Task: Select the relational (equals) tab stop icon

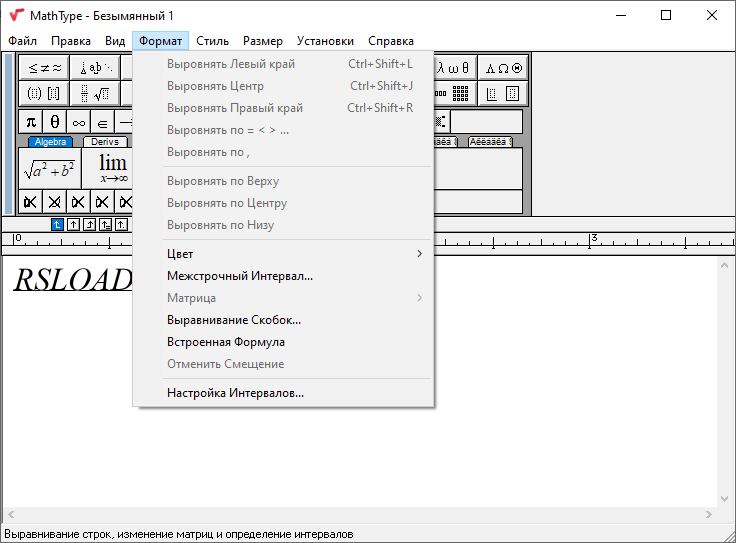Action: pos(105,225)
